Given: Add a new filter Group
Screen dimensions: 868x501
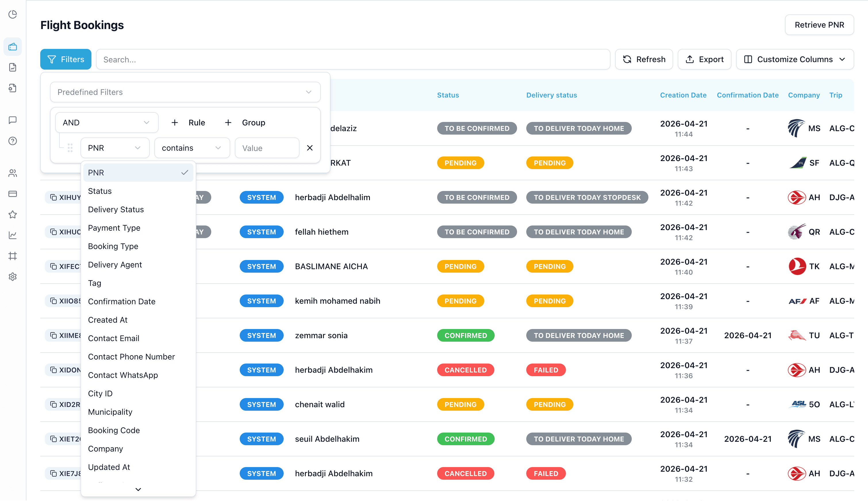Looking at the screenshot, I should pyautogui.click(x=245, y=123).
